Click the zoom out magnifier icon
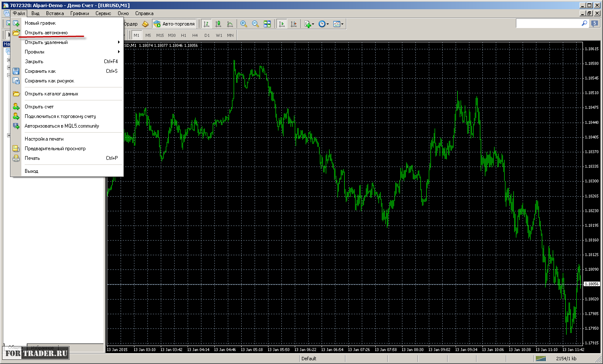The width and height of the screenshot is (603, 364). pyautogui.click(x=255, y=24)
